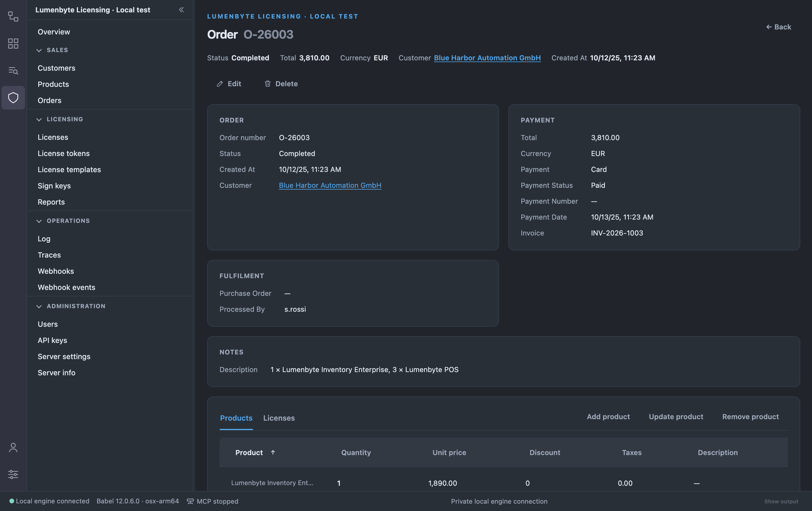
Task: Open Webhook events in the sidebar
Action: point(66,287)
